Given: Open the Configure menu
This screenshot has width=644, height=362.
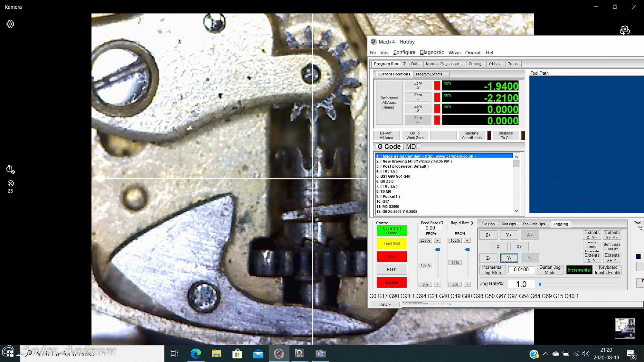Looking at the screenshot, I should click(x=404, y=52).
